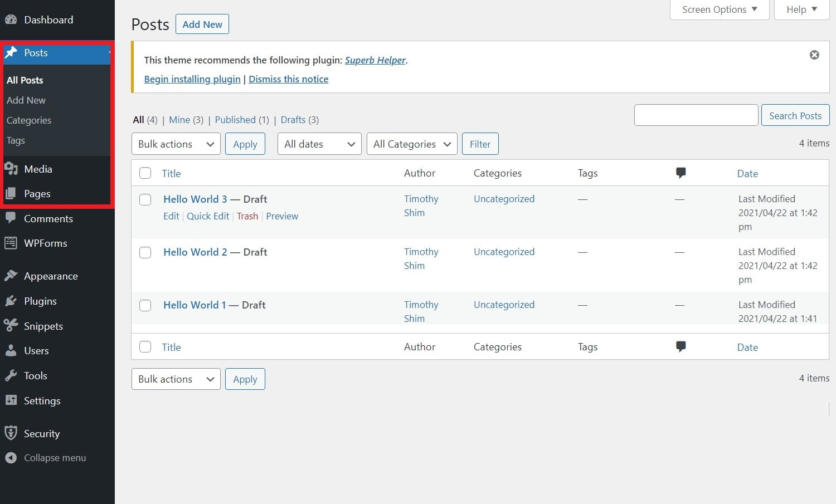836x504 pixels.
Task: Open All Posts submenu item
Action: (x=25, y=80)
